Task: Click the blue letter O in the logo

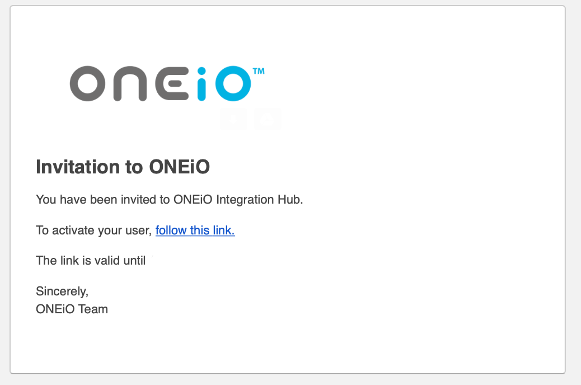Action: point(232,83)
